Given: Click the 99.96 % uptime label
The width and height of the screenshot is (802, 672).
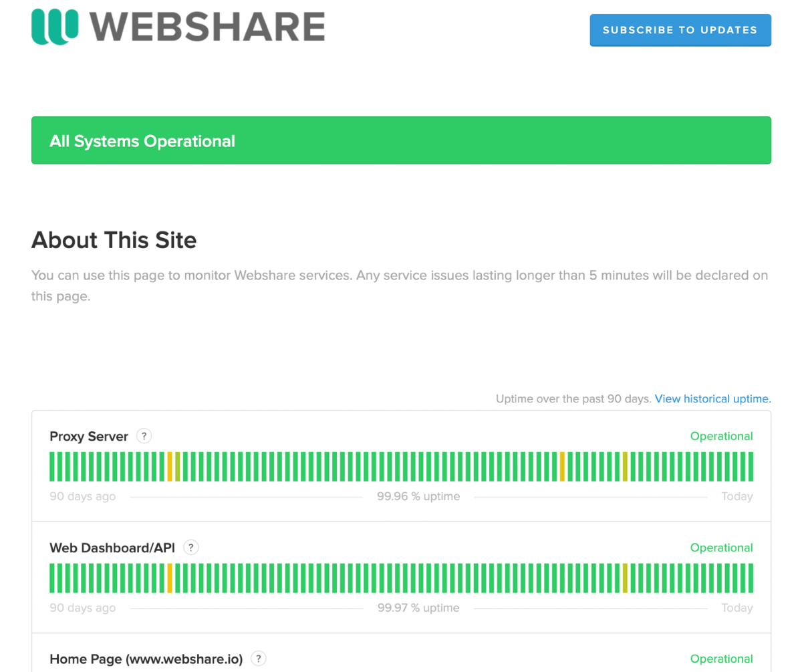Looking at the screenshot, I should pos(418,496).
